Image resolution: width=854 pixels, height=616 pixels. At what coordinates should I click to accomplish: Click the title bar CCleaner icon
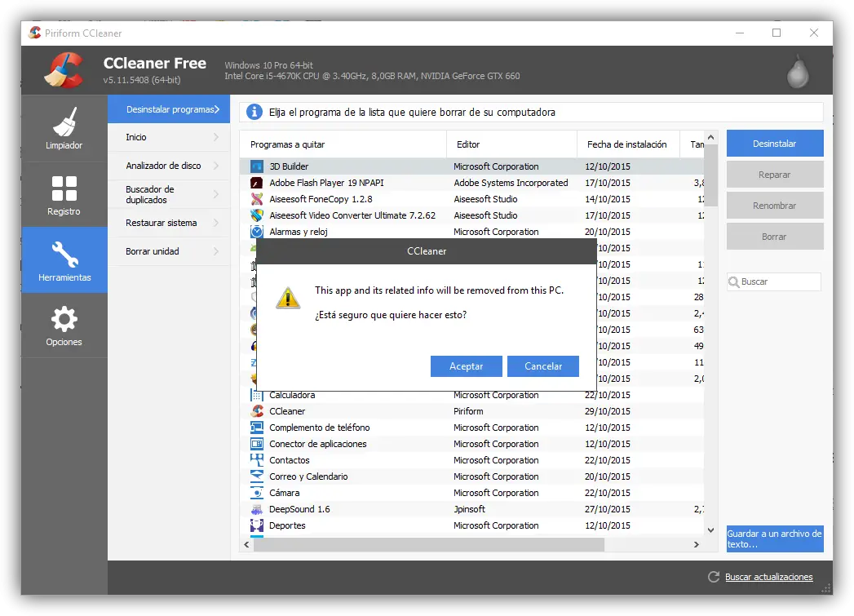pyautogui.click(x=35, y=33)
